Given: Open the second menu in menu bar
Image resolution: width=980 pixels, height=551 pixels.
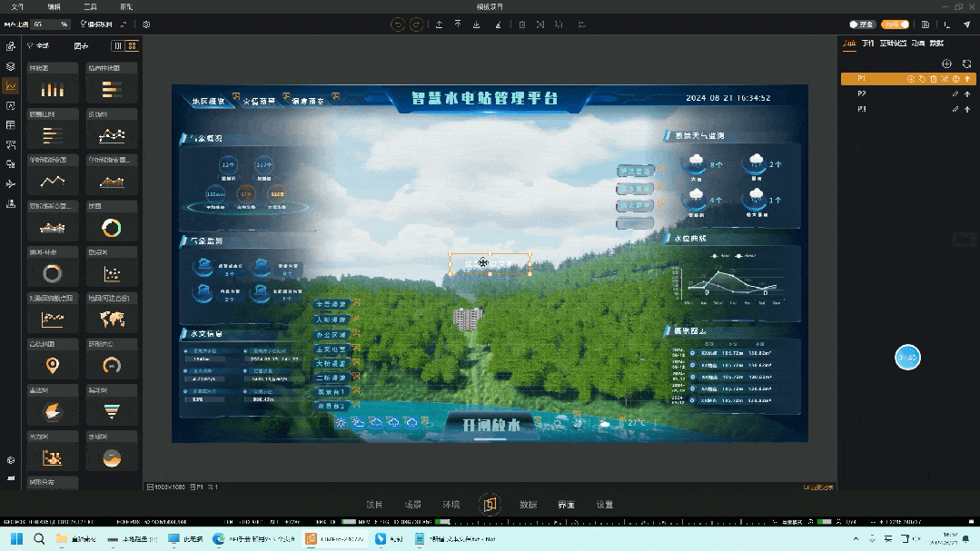Looking at the screenshot, I should point(54,7).
